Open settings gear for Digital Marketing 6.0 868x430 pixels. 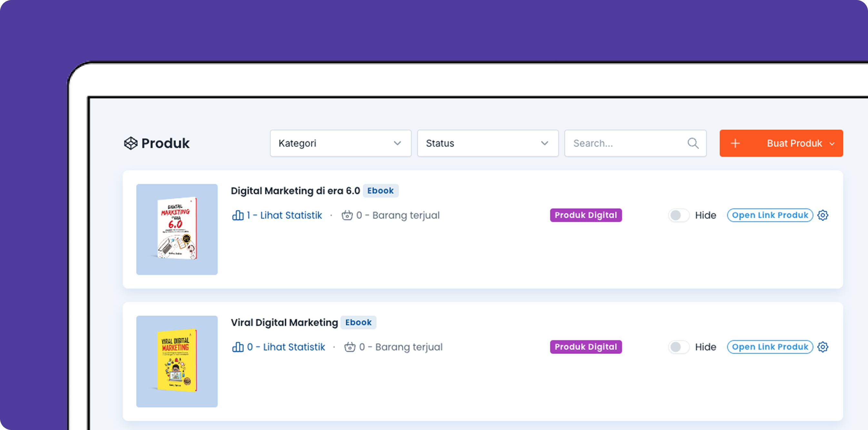pyautogui.click(x=823, y=215)
